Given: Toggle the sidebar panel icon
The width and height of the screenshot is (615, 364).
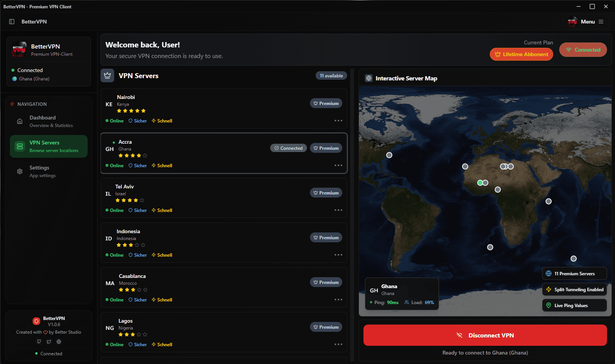Looking at the screenshot, I should pyautogui.click(x=12, y=22).
